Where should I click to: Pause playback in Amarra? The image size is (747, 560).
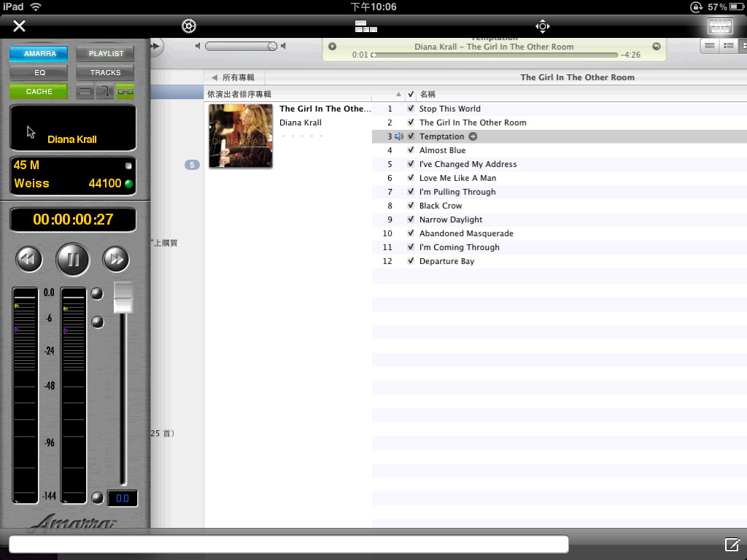[x=73, y=260]
